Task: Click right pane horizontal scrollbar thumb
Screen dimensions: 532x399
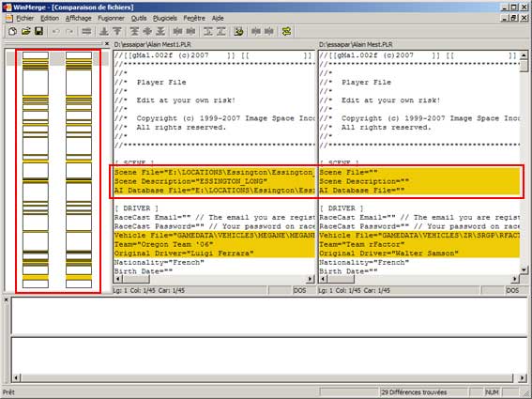Action: pyautogui.click(x=341, y=279)
